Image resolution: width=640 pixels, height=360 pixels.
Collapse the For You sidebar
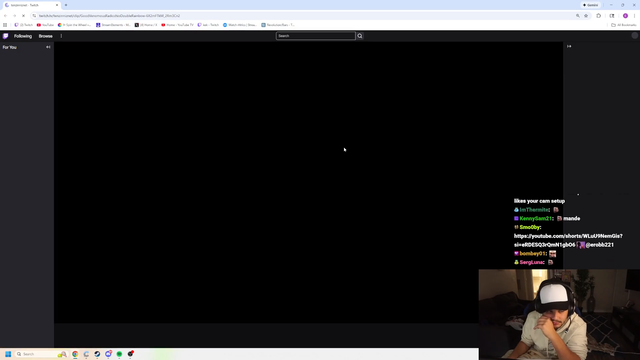pos(48,47)
